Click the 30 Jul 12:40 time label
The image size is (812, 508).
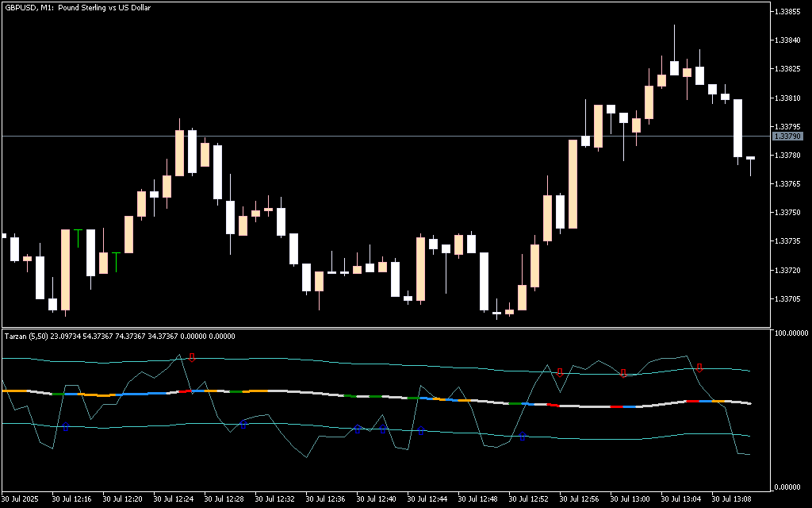[376, 499]
